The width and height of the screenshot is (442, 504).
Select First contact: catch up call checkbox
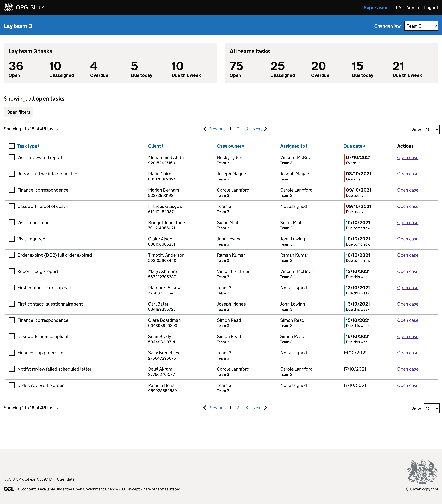[x=12, y=288]
